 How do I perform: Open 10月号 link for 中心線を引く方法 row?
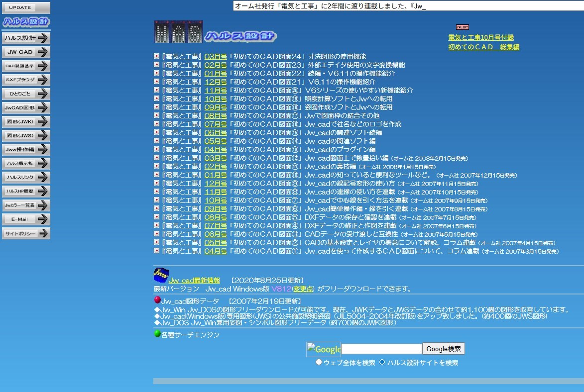[x=216, y=200]
